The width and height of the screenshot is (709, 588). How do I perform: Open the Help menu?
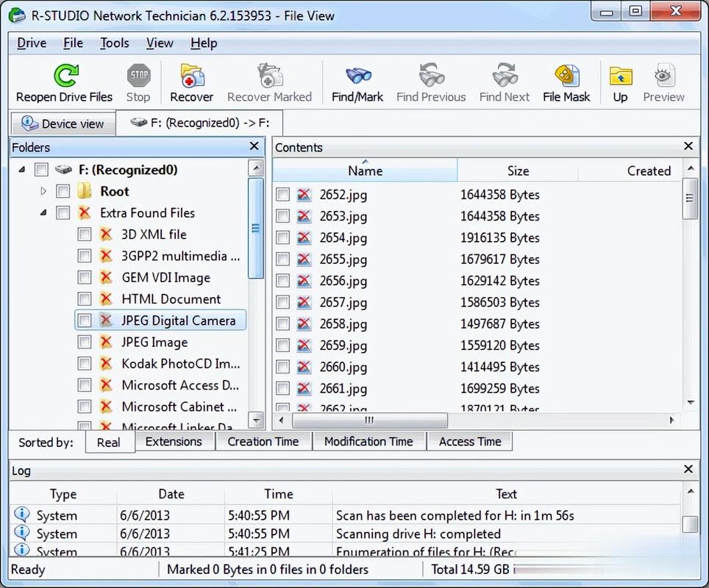pyautogui.click(x=204, y=43)
